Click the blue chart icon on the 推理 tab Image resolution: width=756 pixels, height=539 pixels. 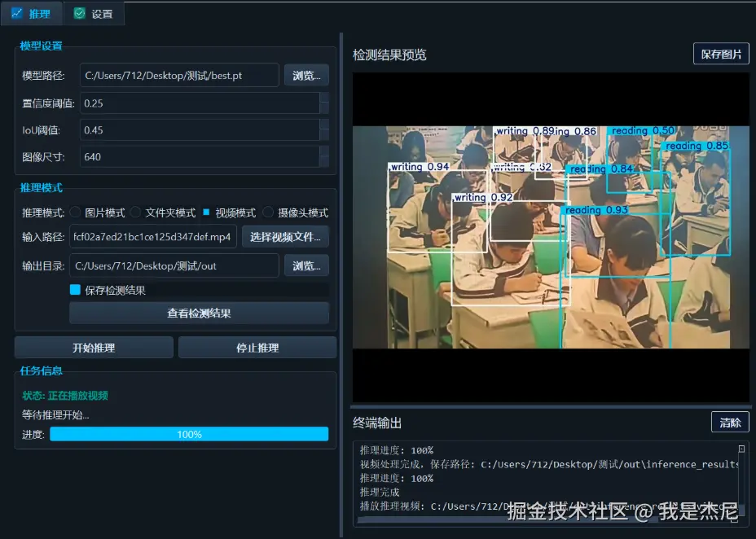18,13
